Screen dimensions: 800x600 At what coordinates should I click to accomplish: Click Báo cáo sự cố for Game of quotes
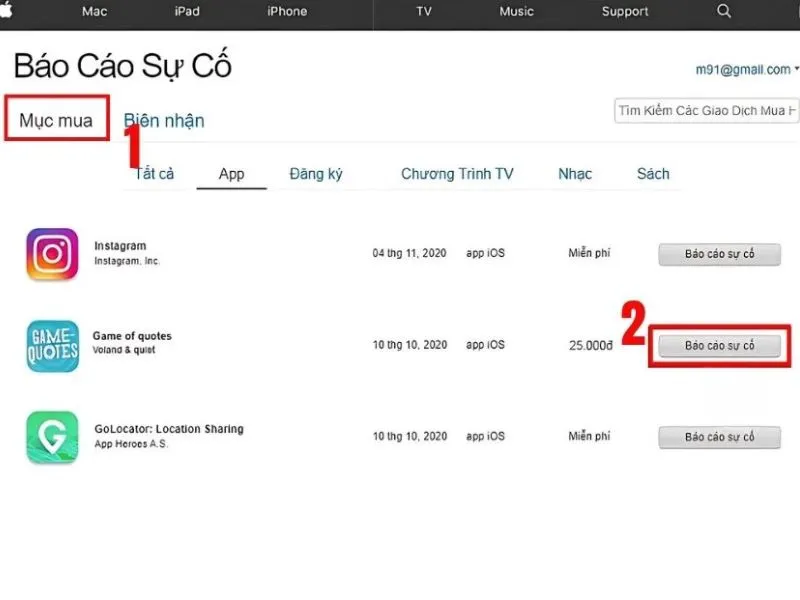pyautogui.click(x=719, y=346)
